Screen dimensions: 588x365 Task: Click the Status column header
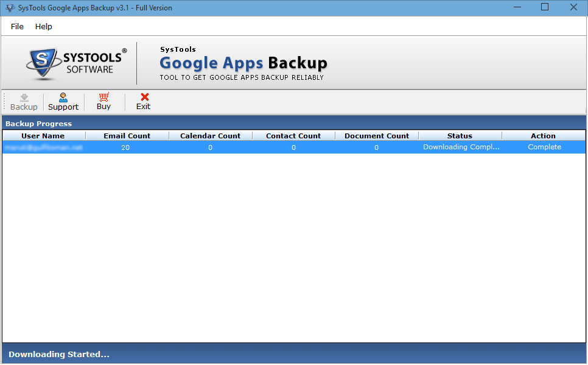coord(460,136)
